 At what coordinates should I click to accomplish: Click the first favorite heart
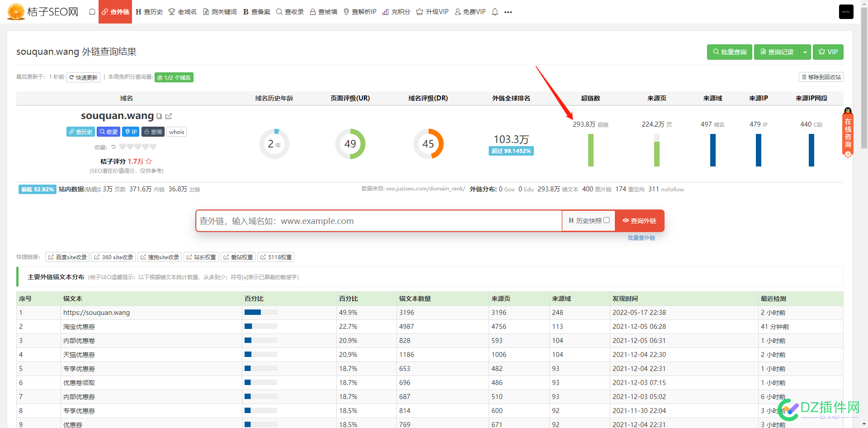(x=123, y=147)
